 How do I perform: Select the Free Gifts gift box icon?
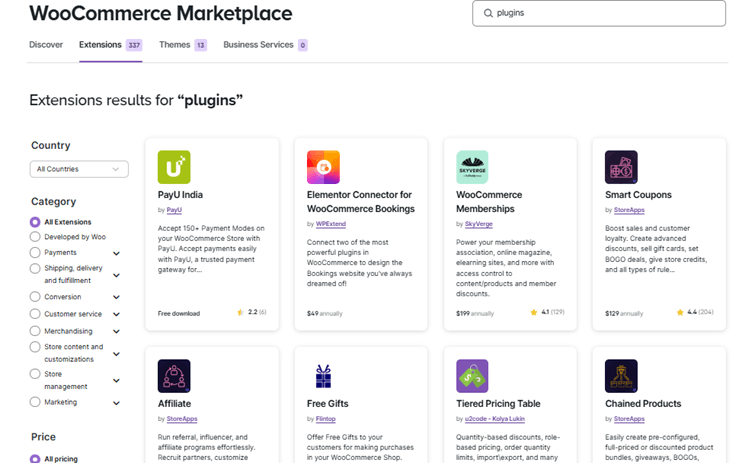(323, 376)
